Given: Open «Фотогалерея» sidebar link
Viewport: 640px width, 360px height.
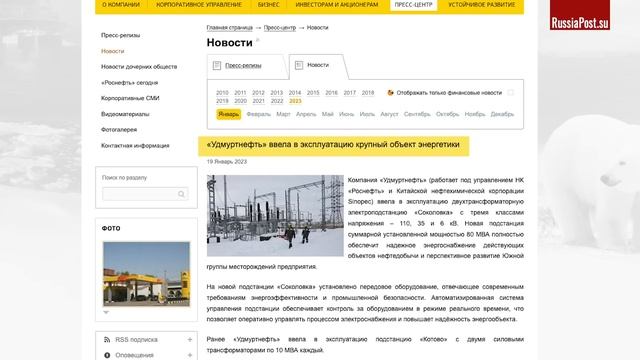Looking at the screenshot, I should [119, 130].
